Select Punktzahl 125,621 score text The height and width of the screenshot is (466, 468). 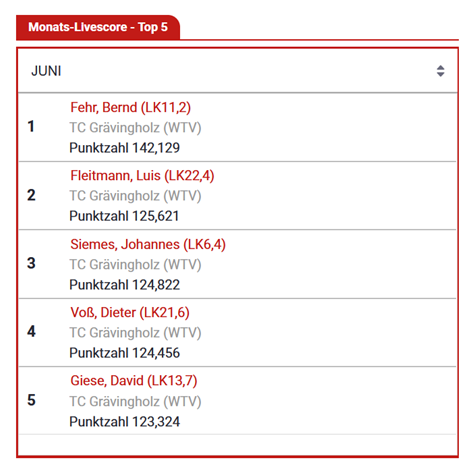point(124,216)
